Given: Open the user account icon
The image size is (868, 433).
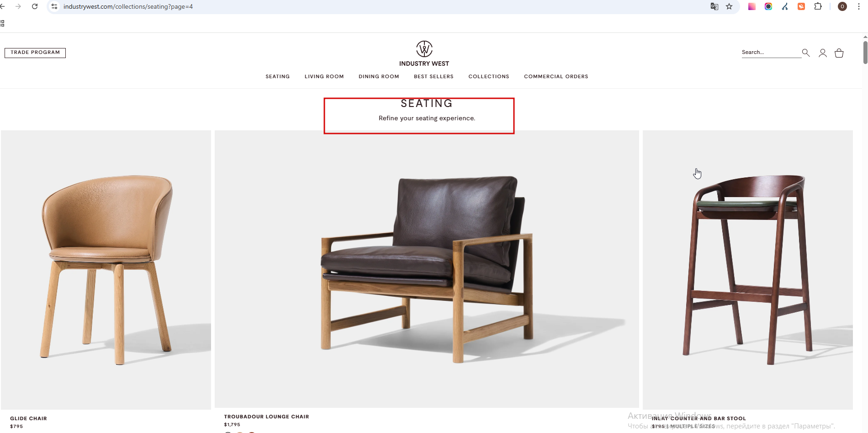Looking at the screenshot, I should [x=823, y=53].
